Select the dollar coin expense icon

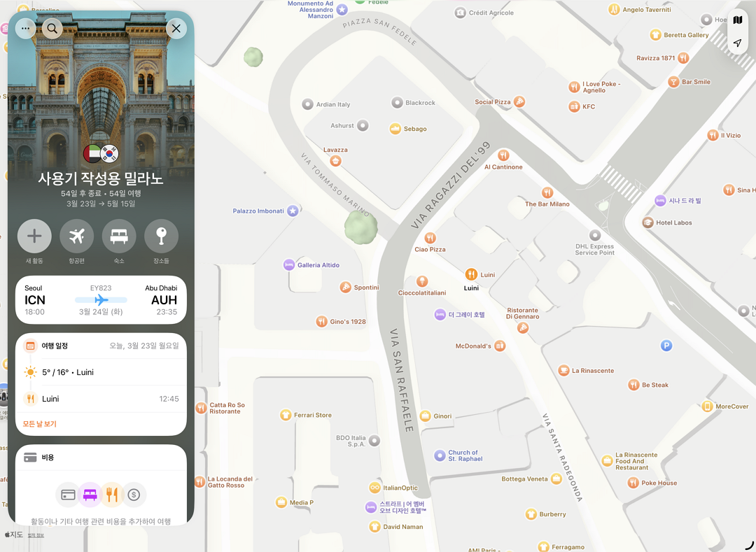(134, 495)
